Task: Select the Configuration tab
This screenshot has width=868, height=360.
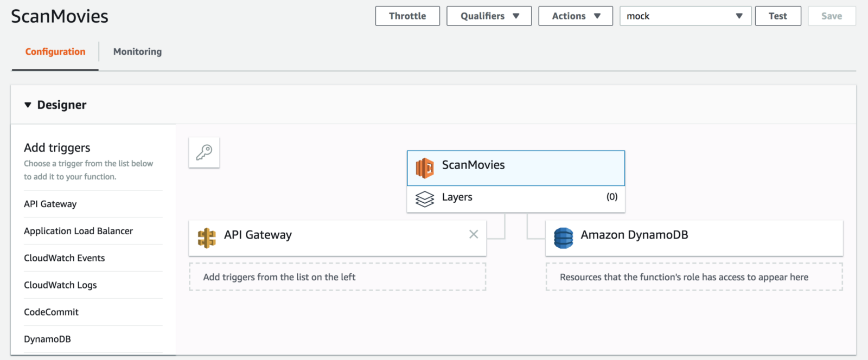Action: pyautogui.click(x=55, y=52)
